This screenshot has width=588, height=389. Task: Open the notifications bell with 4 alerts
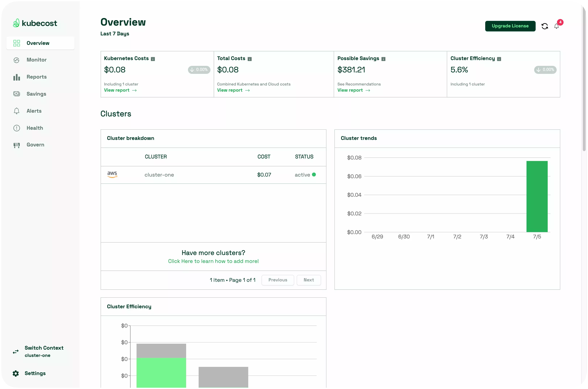click(557, 26)
